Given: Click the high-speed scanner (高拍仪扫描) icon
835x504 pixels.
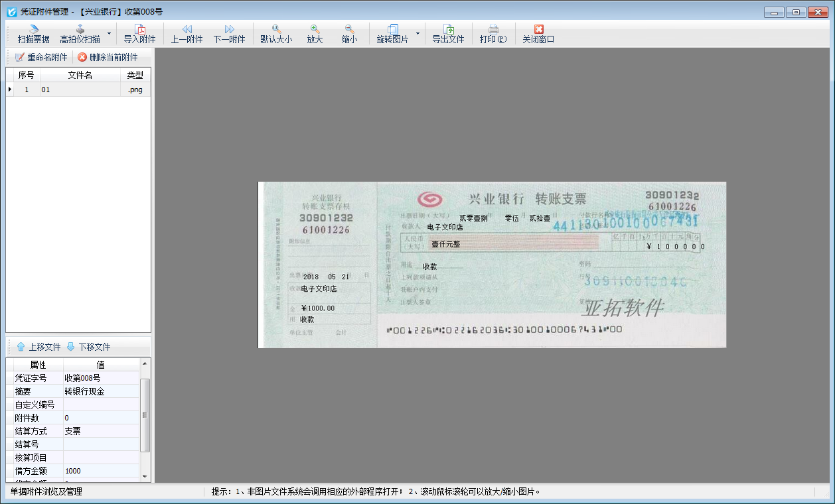Looking at the screenshot, I should point(80,29).
